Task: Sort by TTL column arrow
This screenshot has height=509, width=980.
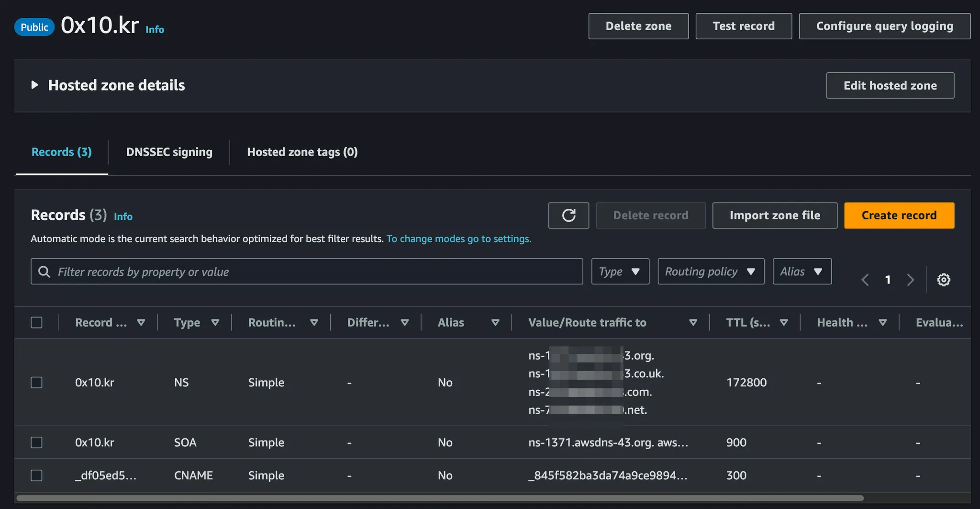Action: tap(783, 323)
